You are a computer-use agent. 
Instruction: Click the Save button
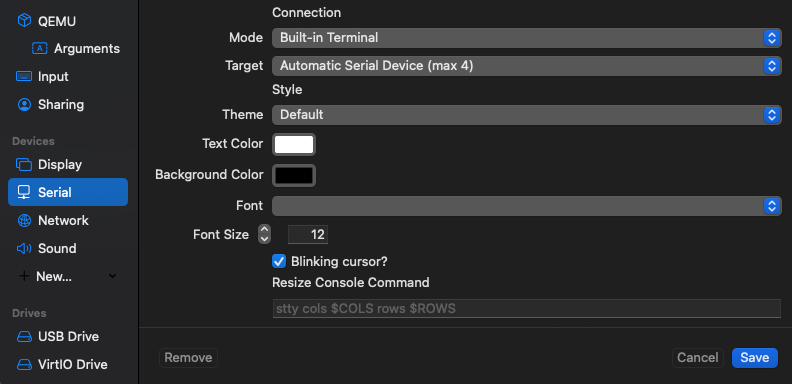(x=755, y=358)
